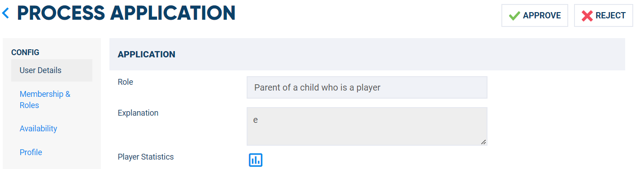Select the User Details config tab

tap(52, 70)
